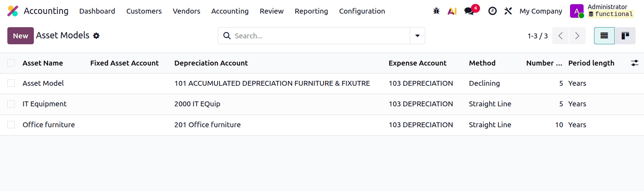The width and height of the screenshot is (644, 191).
Task: Sort by Method column header
Action: point(482,63)
